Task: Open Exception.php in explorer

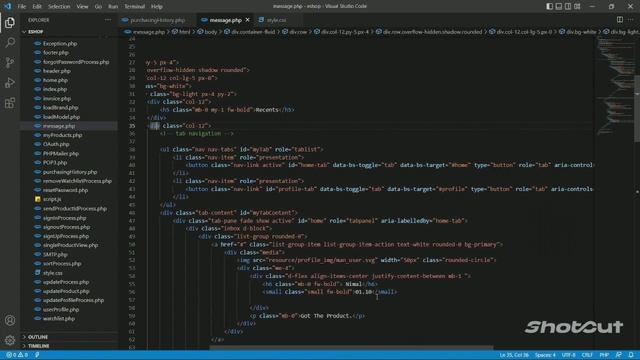Action: [x=60, y=44]
